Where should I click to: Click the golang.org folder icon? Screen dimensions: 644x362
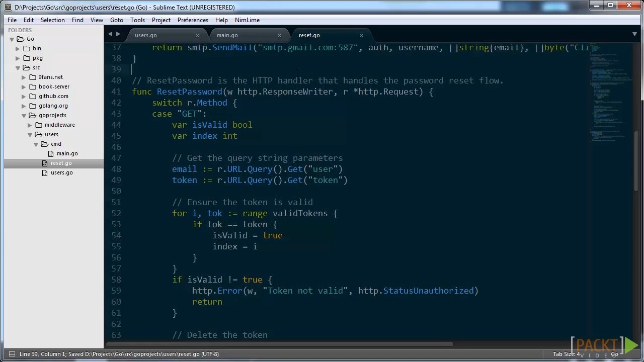coord(33,106)
